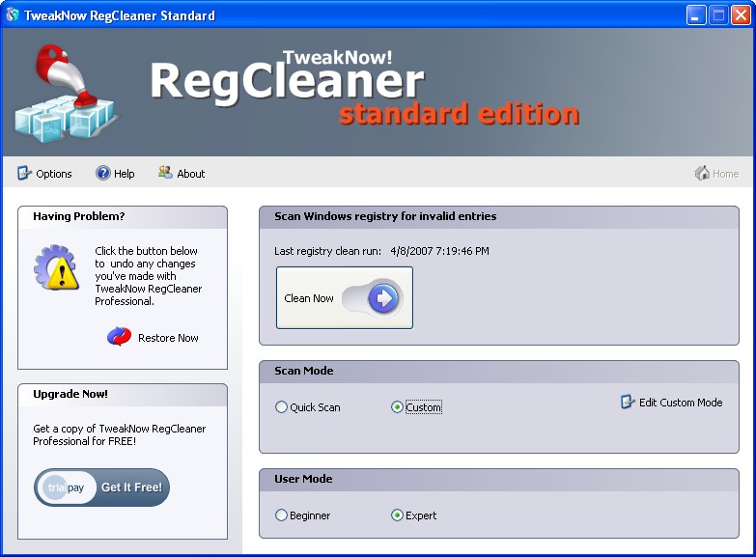Choose Beginner user mode

(x=282, y=515)
